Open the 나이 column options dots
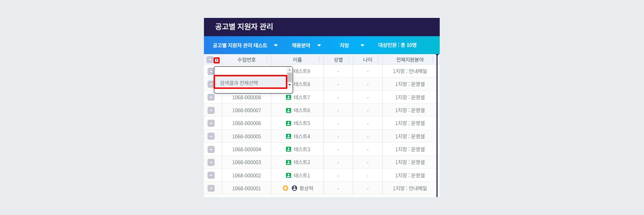Screen dimensions: 644x215 (x=378, y=59)
